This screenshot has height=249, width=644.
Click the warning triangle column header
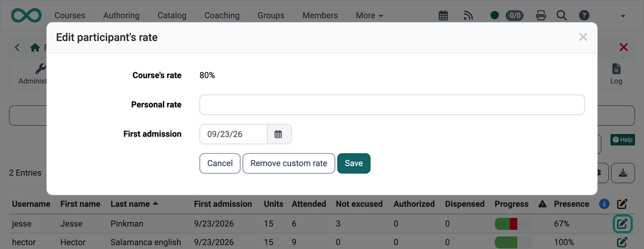click(x=542, y=204)
